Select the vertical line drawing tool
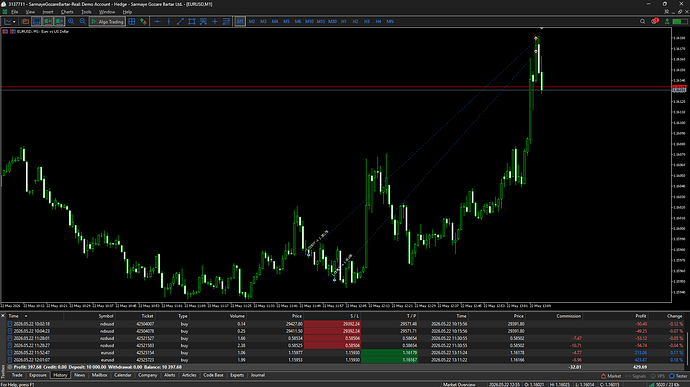Screen dimensions: 690x387 click(169, 21)
